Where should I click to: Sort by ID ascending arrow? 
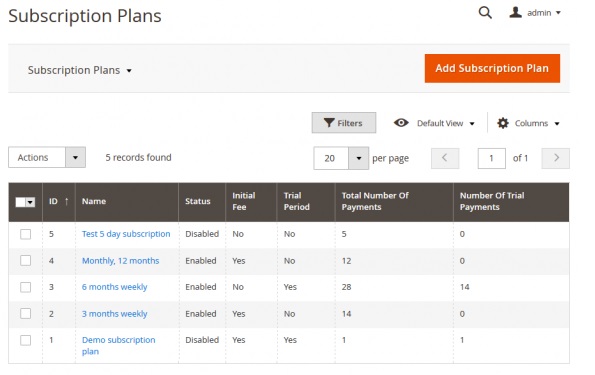tap(66, 201)
